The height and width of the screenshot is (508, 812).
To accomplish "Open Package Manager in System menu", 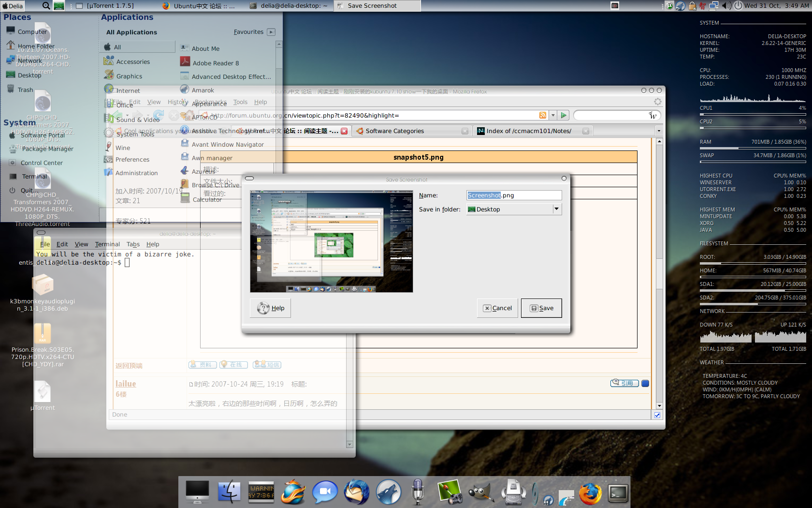I will (x=42, y=149).
